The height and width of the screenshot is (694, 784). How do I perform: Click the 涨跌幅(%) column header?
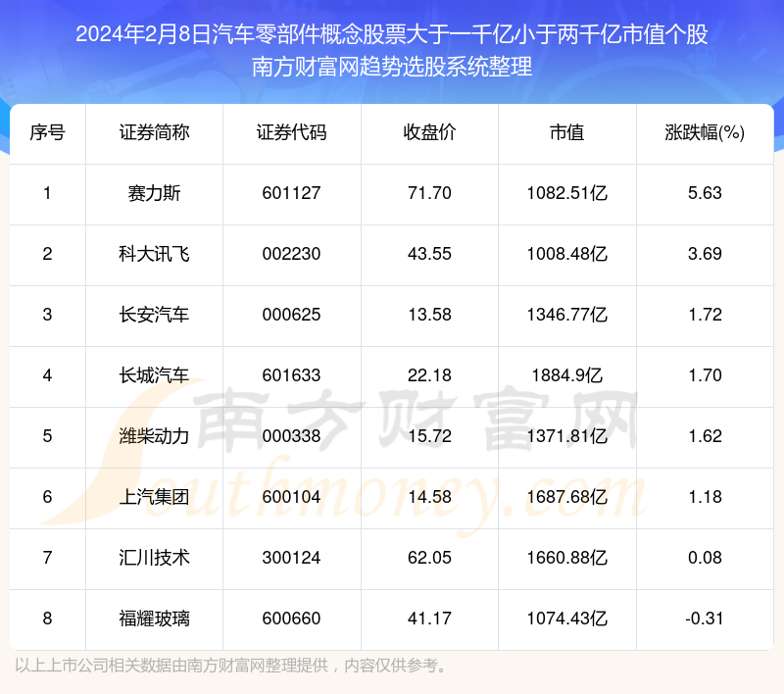click(x=705, y=133)
